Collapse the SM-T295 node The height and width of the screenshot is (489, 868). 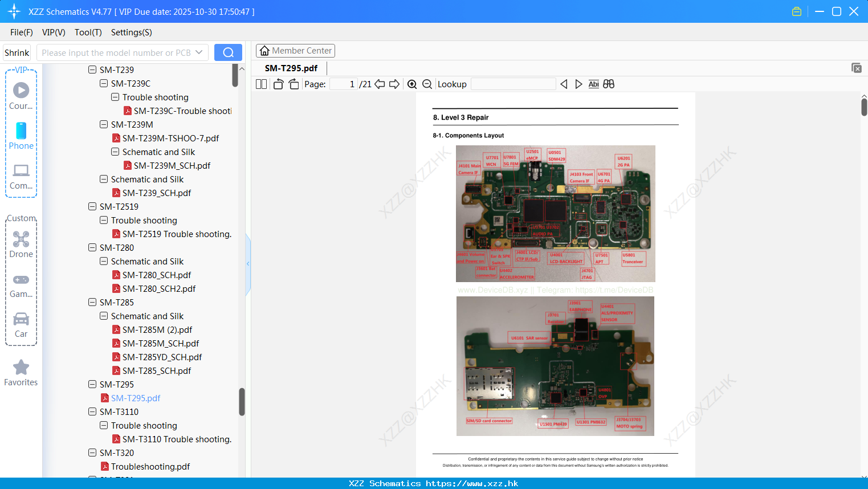click(92, 384)
